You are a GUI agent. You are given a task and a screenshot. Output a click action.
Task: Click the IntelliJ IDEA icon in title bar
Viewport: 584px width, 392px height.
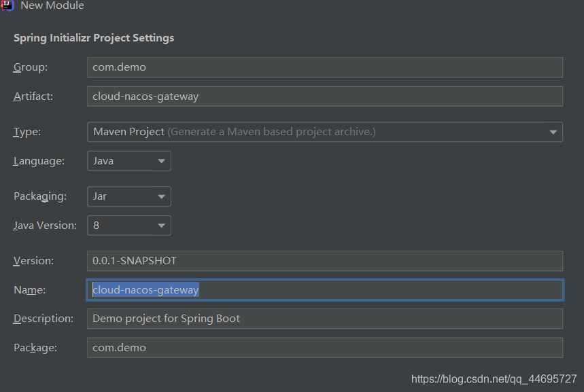pyautogui.click(x=7, y=5)
